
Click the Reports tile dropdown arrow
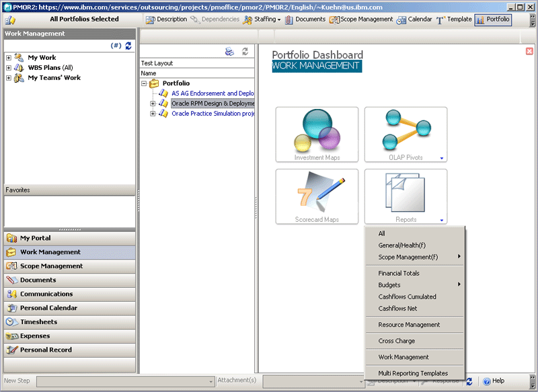pyautogui.click(x=442, y=220)
